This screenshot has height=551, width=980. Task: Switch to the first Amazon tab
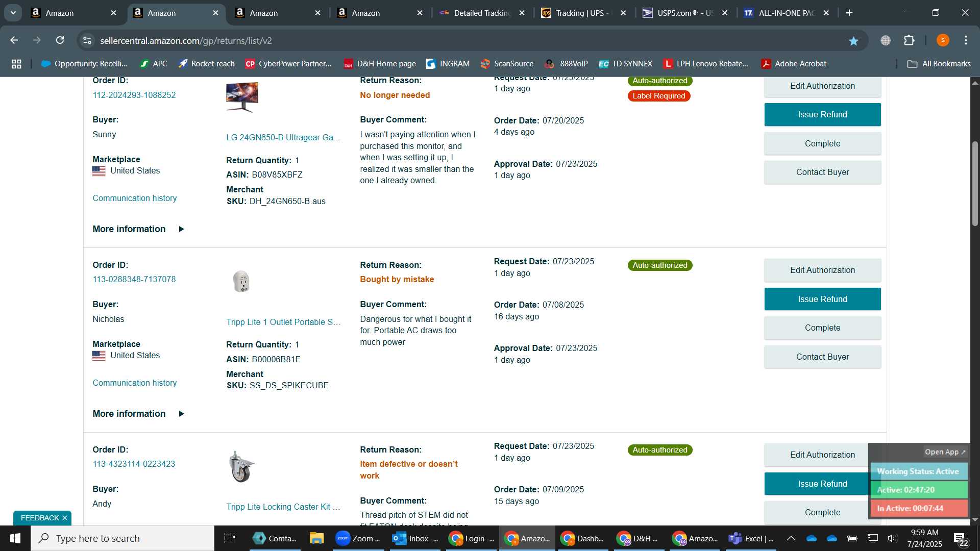click(60, 13)
